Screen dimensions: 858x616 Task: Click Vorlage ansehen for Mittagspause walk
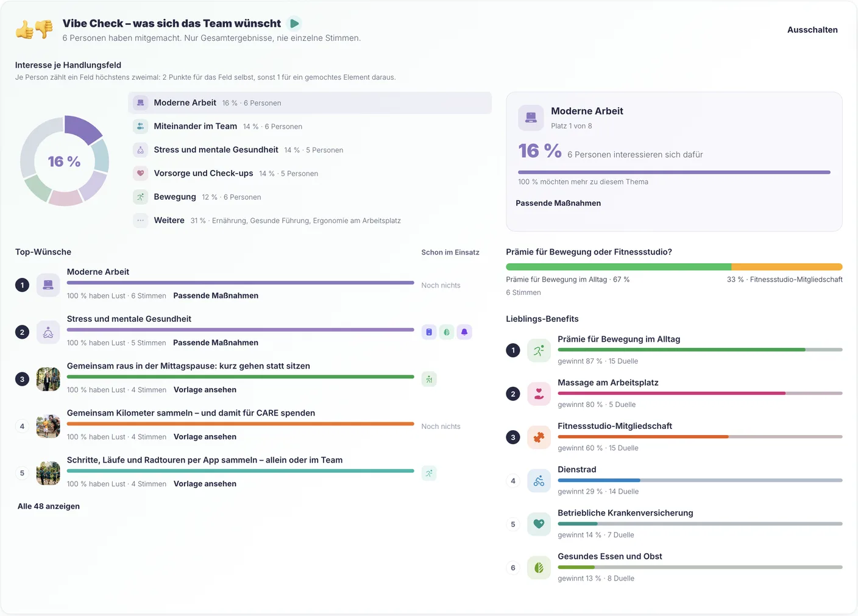[x=205, y=390]
